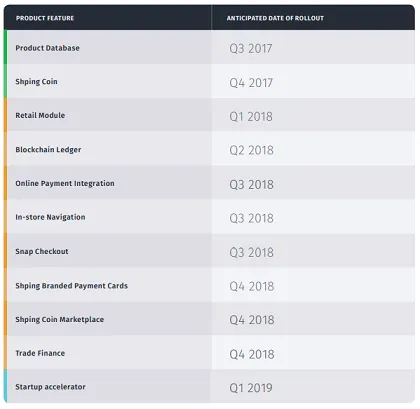The width and height of the screenshot is (420, 409).
Task: Click Q3 2018 in In-store Navigation row
Action: click(251, 218)
